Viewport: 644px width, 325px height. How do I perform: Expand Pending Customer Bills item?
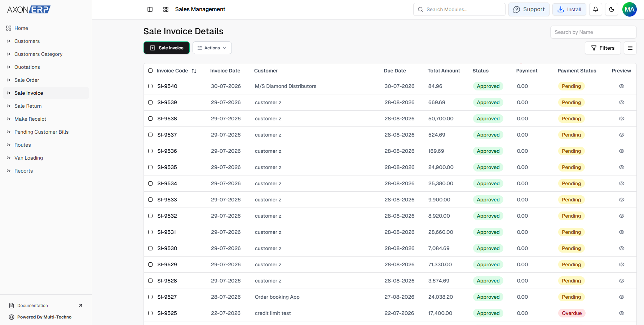46,132
